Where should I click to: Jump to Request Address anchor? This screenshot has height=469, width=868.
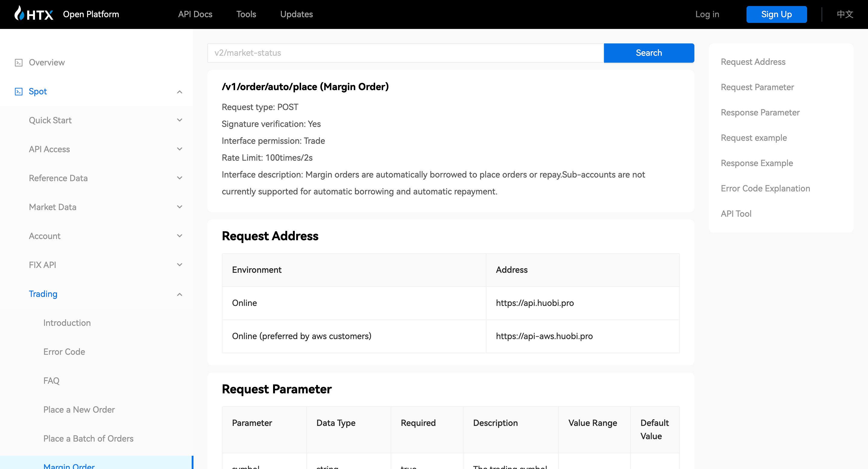[x=753, y=62]
